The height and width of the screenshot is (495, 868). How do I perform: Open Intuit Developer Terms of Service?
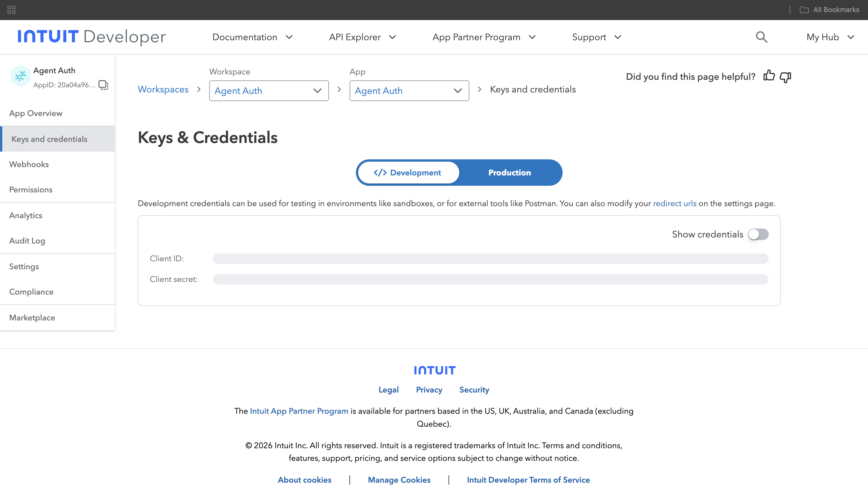[x=528, y=480]
